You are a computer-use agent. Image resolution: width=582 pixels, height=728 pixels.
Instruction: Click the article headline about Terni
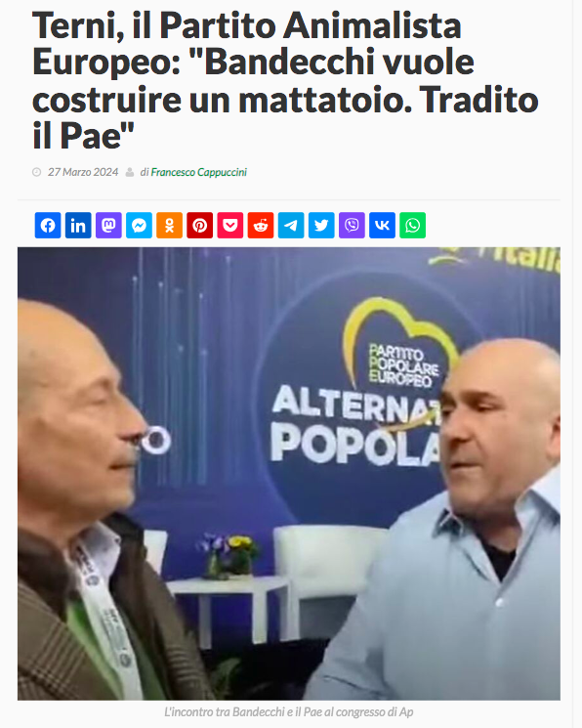285,80
